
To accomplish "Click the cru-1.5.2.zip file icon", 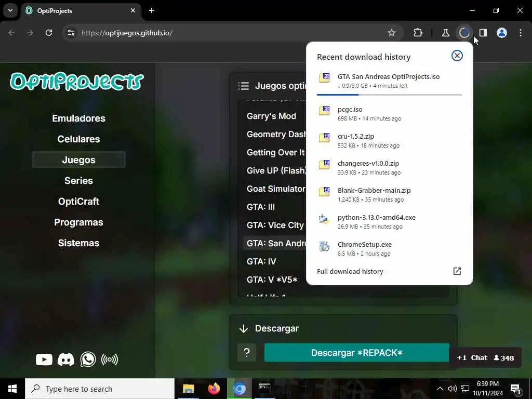I will coord(324,137).
